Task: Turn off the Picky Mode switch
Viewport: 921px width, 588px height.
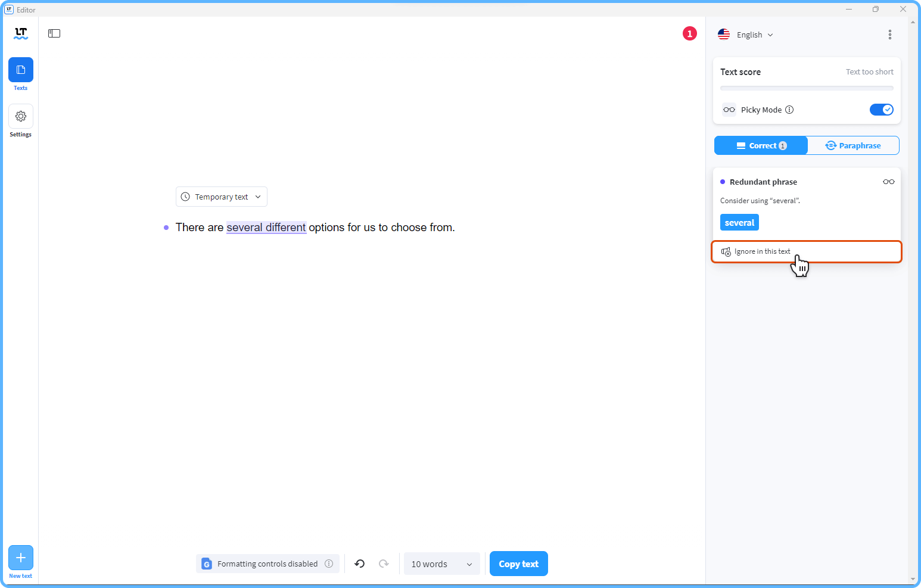Action: (x=882, y=110)
